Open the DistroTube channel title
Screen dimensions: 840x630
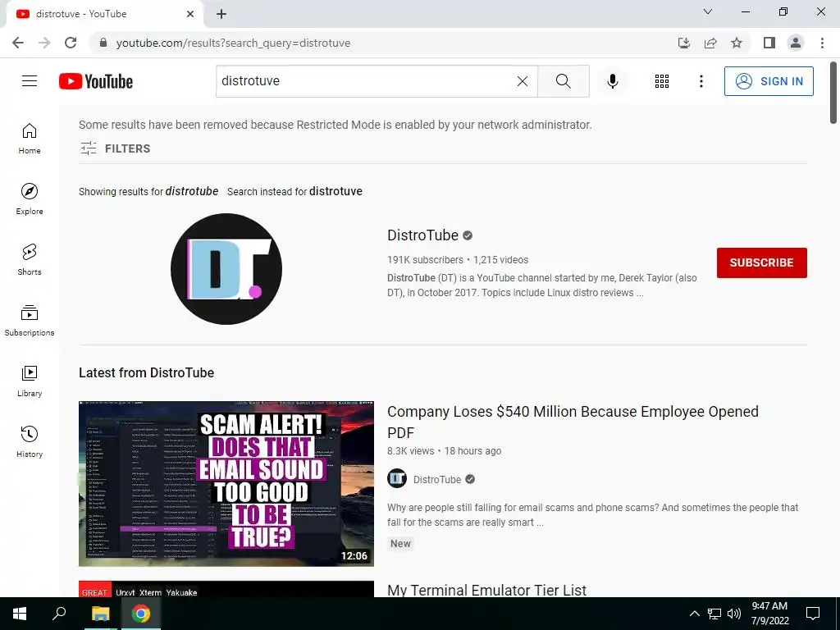point(422,235)
